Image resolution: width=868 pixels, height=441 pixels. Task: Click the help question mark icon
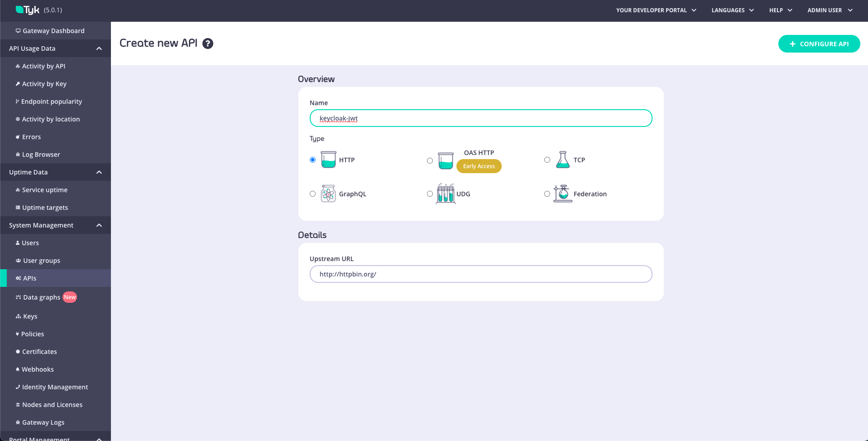[x=208, y=44]
